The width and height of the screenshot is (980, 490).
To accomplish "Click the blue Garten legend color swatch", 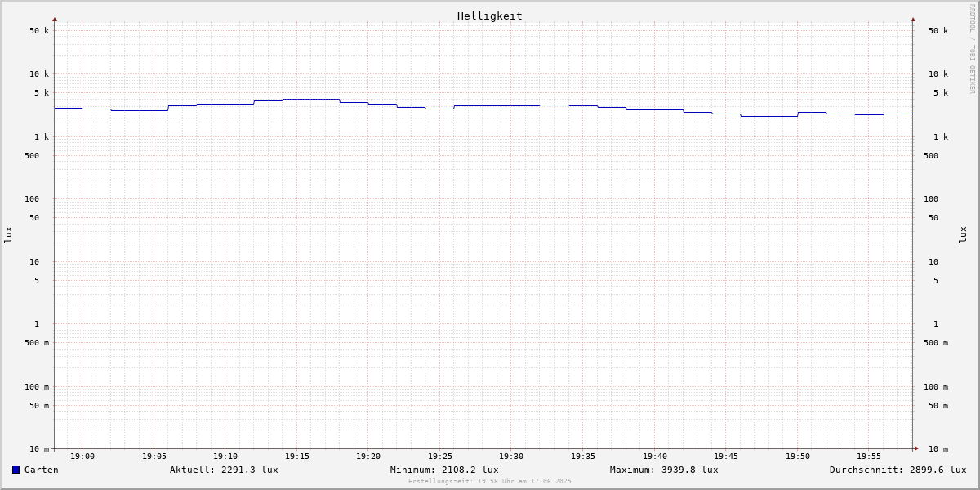I will click(x=16, y=470).
